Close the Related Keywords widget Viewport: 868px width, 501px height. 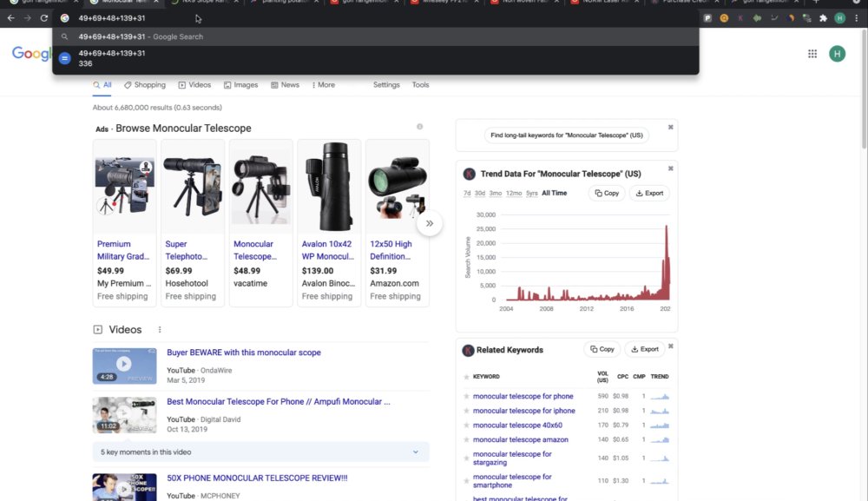[x=670, y=346]
